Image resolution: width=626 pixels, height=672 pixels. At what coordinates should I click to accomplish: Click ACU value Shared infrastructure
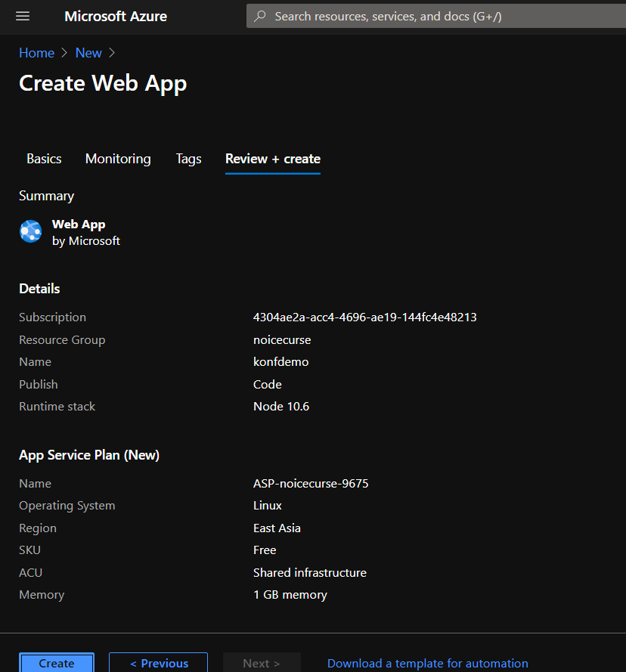[310, 572]
